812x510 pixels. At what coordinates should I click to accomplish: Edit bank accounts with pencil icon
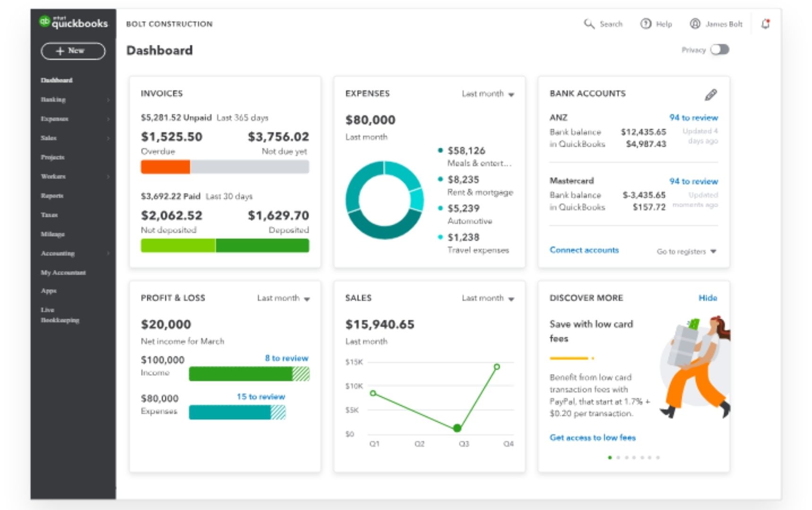(x=710, y=94)
